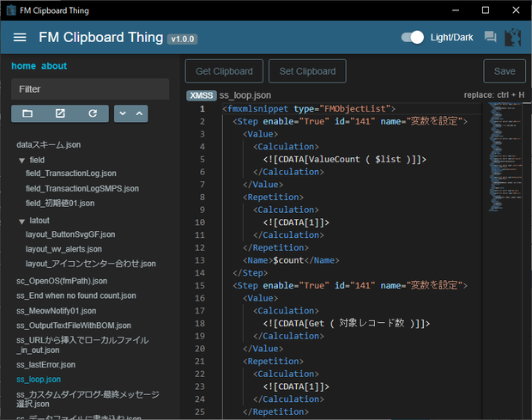This screenshot has width=532, height=420.
Task: Toggle the Light/Dark theme switch
Action: (413, 37)
